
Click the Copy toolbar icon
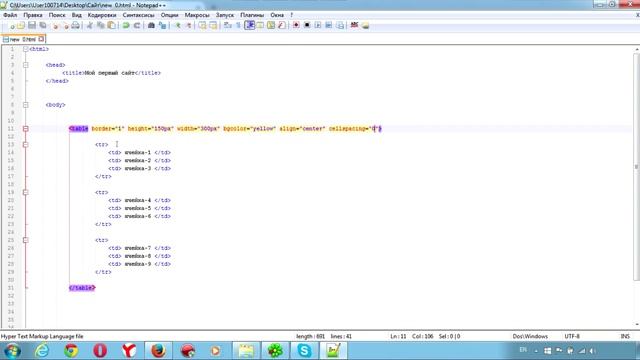point(100,26)
